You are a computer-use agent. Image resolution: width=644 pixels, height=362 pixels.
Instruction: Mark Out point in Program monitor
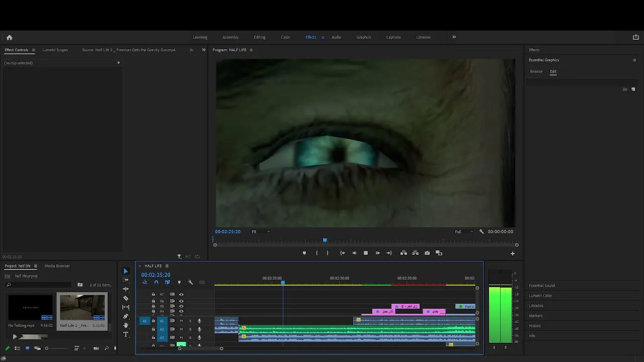(x=328, y=253)
